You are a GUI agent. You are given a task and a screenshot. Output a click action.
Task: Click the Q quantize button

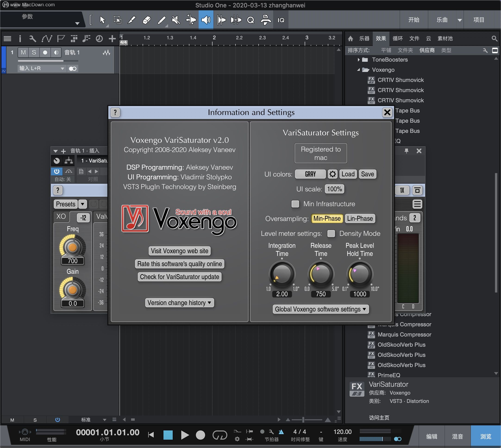point(250,20)
